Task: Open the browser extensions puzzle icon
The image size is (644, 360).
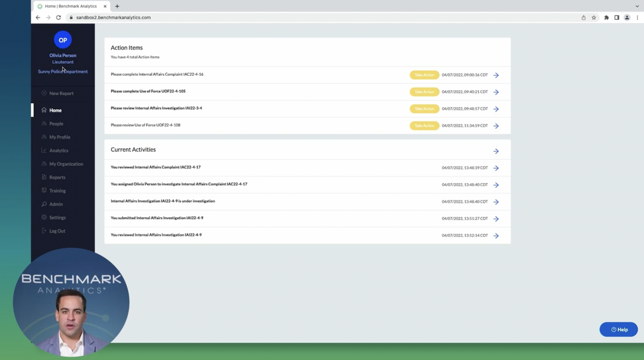Action: [x=607, y=18]
